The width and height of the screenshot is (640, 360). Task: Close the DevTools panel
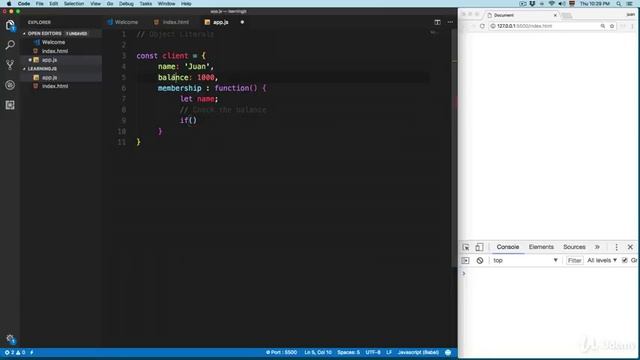pos(630,247)
